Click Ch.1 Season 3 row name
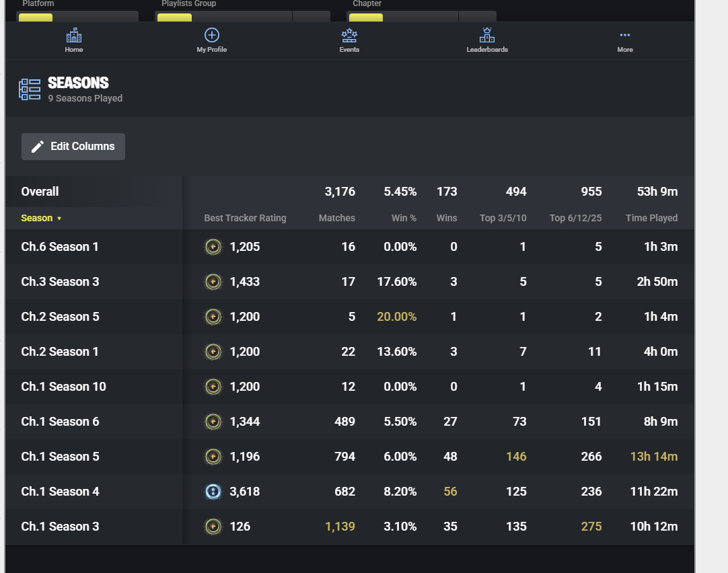The width and height of the screenshot is (728, 573). (60, 527)
